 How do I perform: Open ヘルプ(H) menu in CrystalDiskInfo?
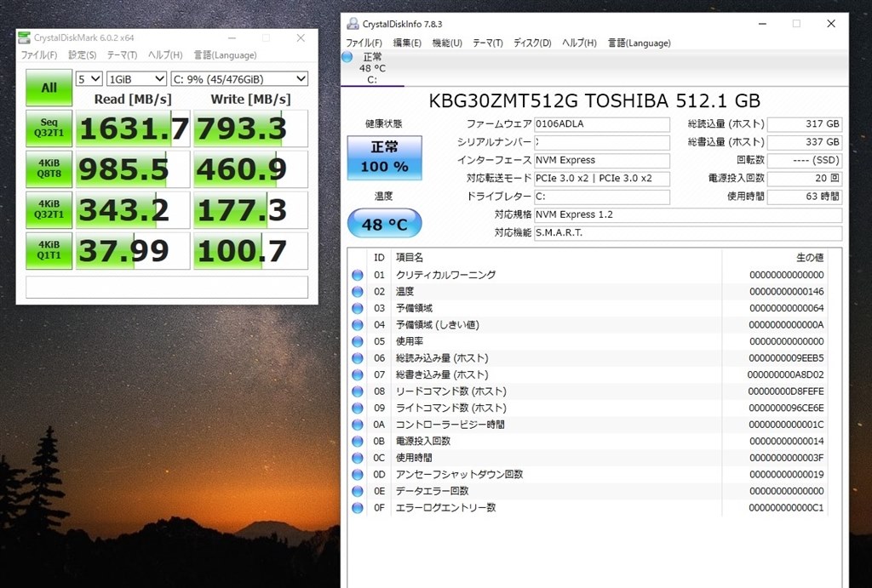click(579, 43)
